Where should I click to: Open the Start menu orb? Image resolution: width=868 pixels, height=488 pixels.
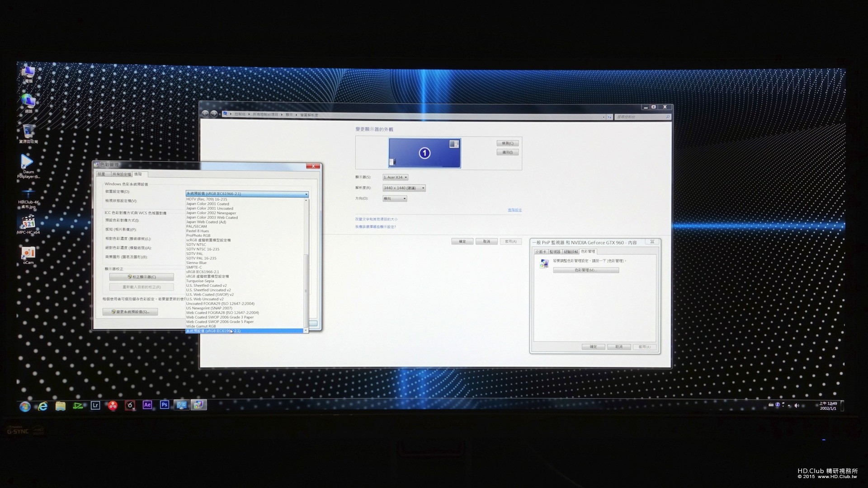click(25, 406)
